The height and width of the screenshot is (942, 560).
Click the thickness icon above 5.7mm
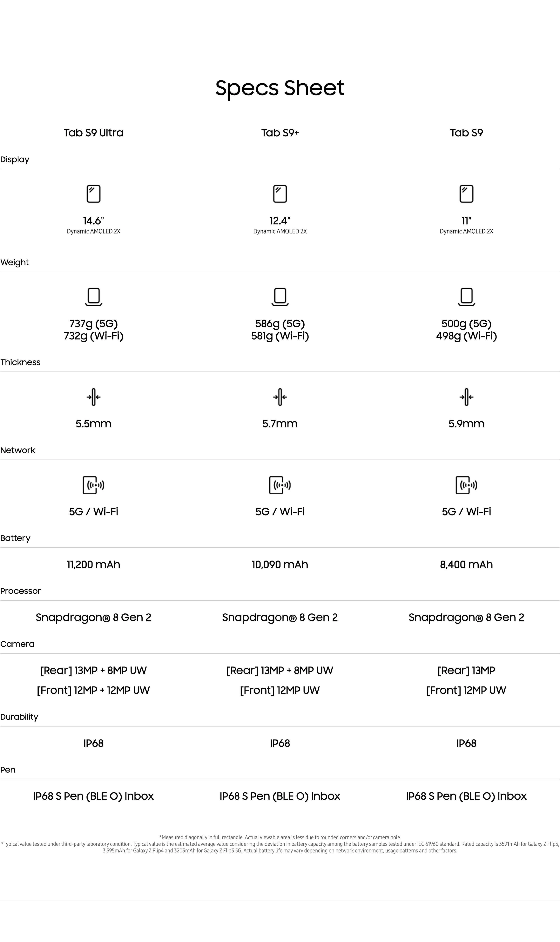280,397
